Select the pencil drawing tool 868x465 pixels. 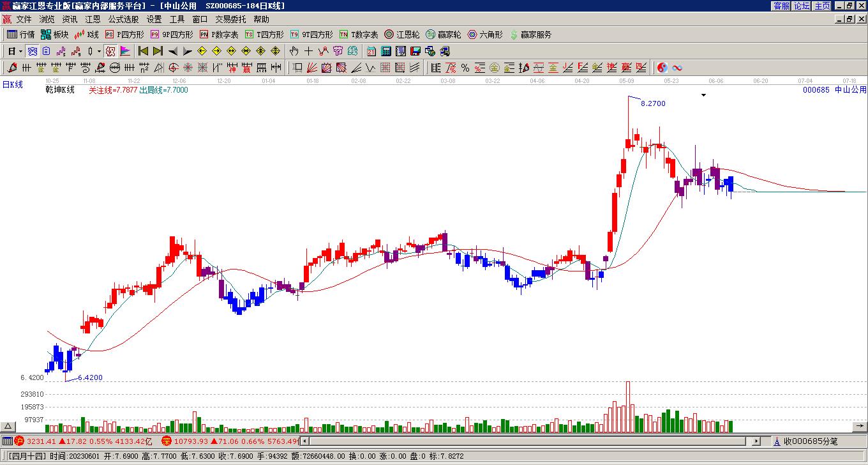pyautogui.click(x=12, y=68)
